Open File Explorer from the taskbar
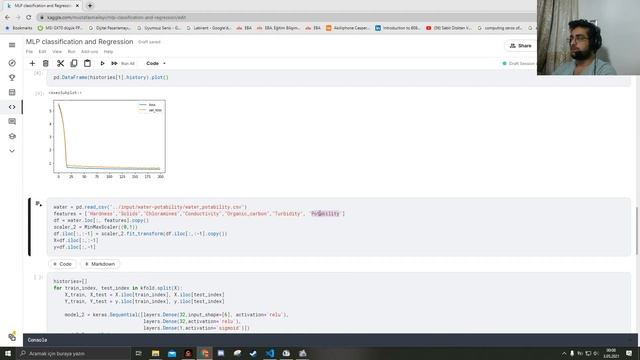Screen dimensions: 640x360 tap(156, 353)
